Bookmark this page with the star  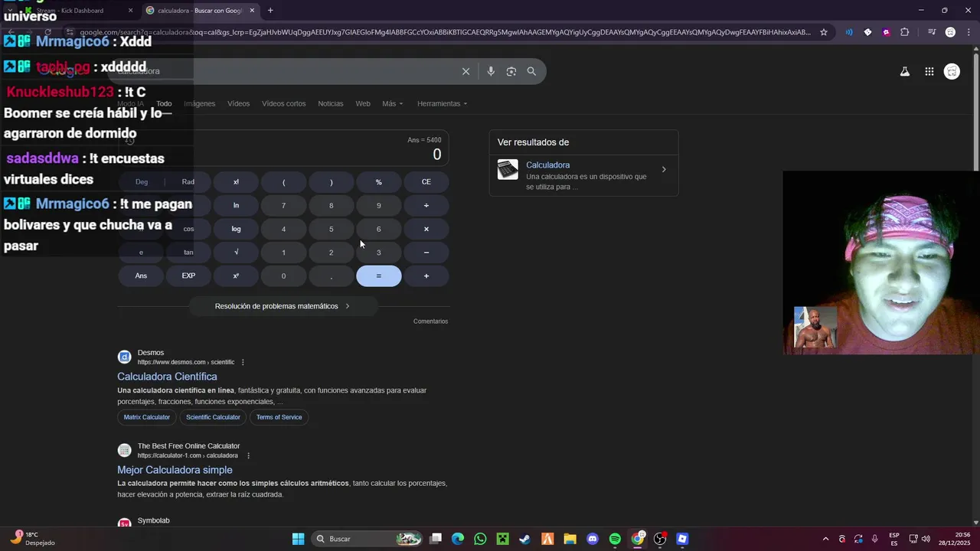pos(824,32)
